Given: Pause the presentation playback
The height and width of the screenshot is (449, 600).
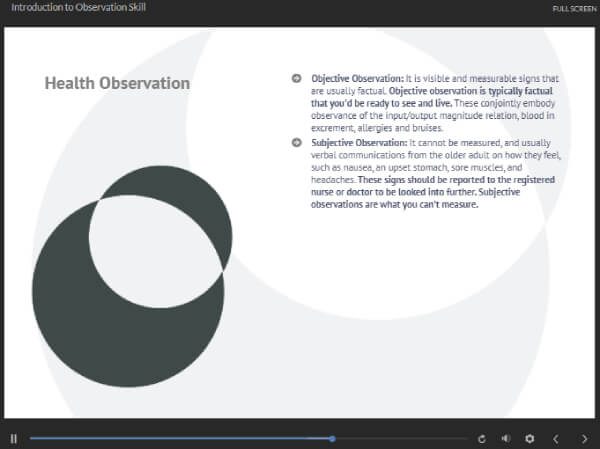Looking at the screenshot, I should coord(14,438).
